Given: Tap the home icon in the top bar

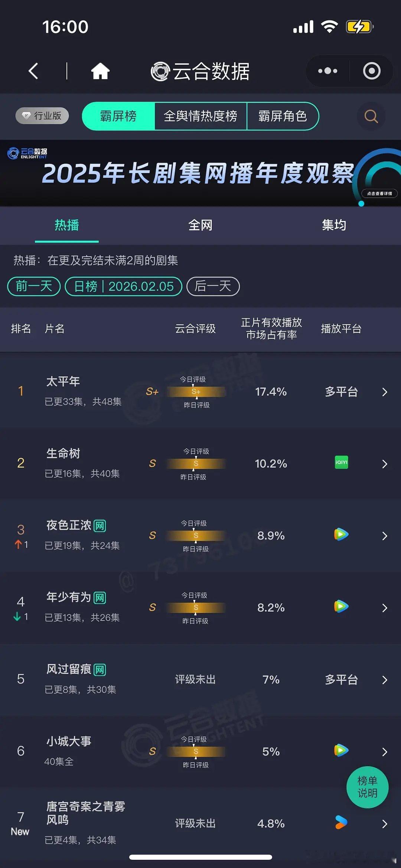Looking at the screenshot, I should (x=101, y=71).
